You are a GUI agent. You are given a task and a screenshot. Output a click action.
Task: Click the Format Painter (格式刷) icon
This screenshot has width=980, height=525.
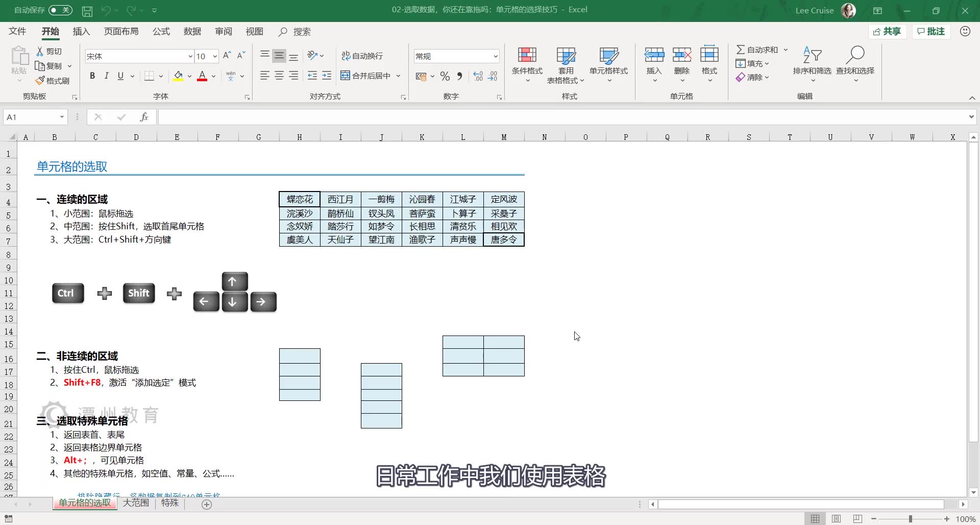40,81
